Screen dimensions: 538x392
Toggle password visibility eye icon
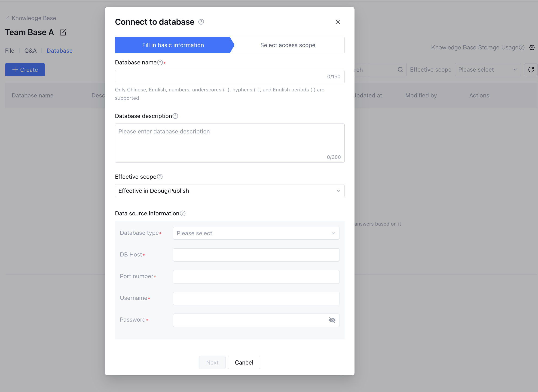click(332, 320)
